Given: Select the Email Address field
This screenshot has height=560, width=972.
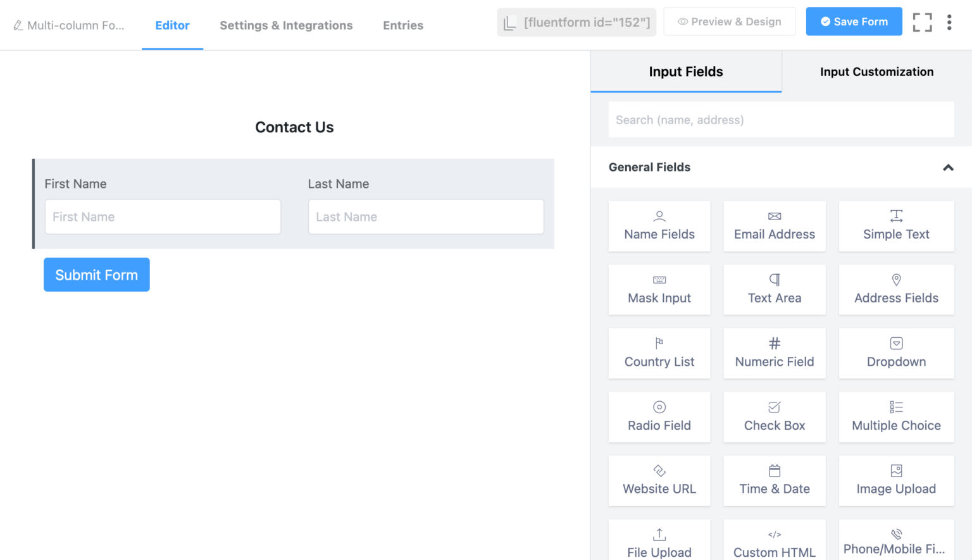Looking at the screenshot, I should (774, 226).
